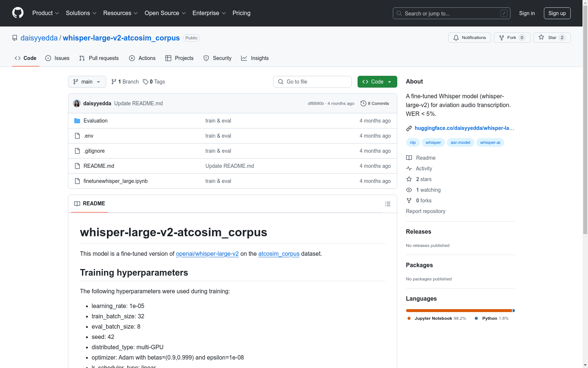The height and width of the screenshot is (368, 588).
Task: Click the commits history clock icon
Action: coord(363,103)
